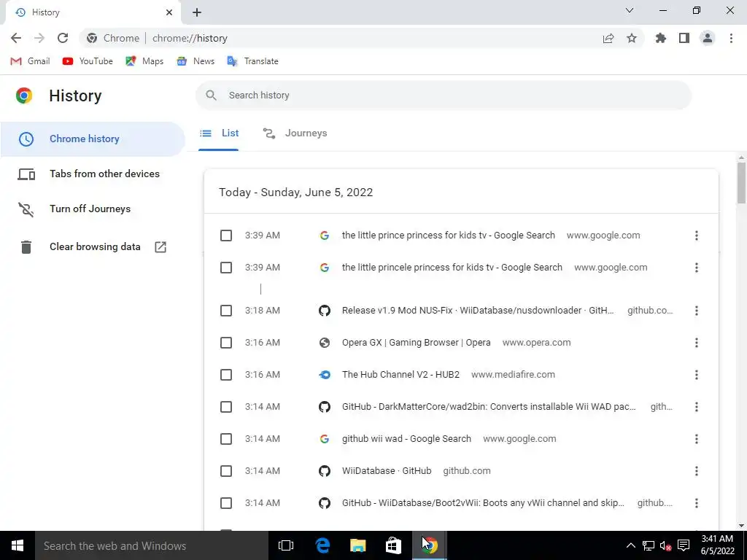The image size is (747, 560).
Task: Check the Opera GX Gaming Browser entry
Action: click(x=226, y=343)
